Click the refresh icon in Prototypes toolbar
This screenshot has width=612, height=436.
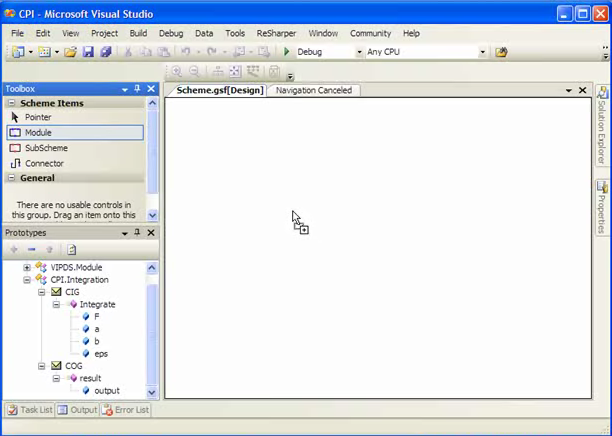(x=72, y=249)
